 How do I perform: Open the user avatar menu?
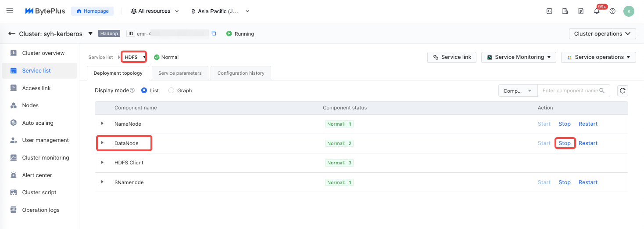click(x=629, y=11)
